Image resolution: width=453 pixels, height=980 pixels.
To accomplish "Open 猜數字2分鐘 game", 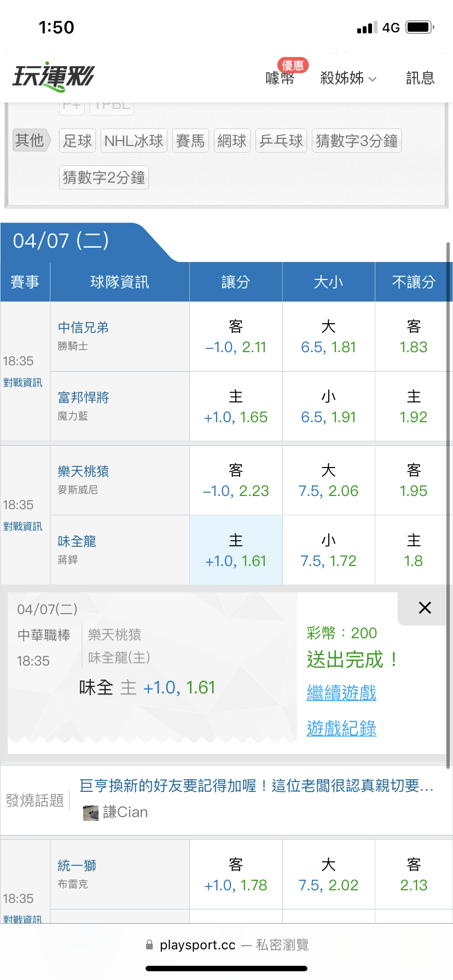I will 104,177.
